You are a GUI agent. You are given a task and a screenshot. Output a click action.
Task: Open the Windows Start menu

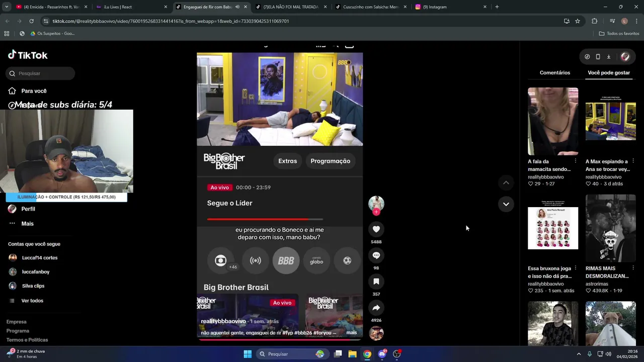(x=248, y=354)
